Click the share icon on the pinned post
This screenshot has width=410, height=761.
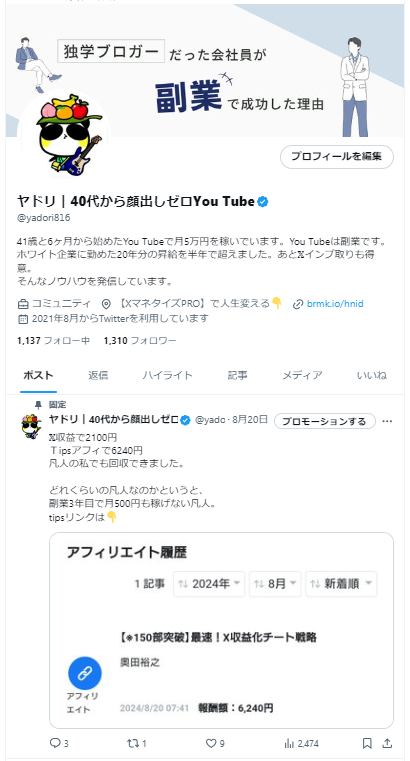387,743
